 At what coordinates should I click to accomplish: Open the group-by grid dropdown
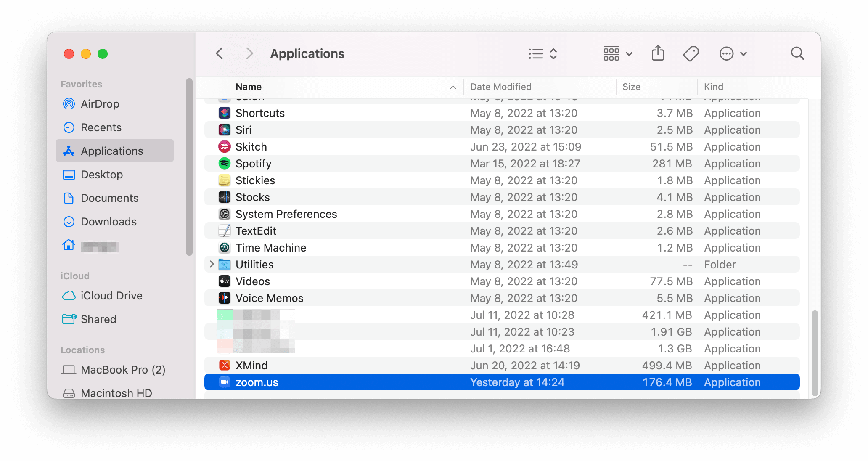pos(618,54)
